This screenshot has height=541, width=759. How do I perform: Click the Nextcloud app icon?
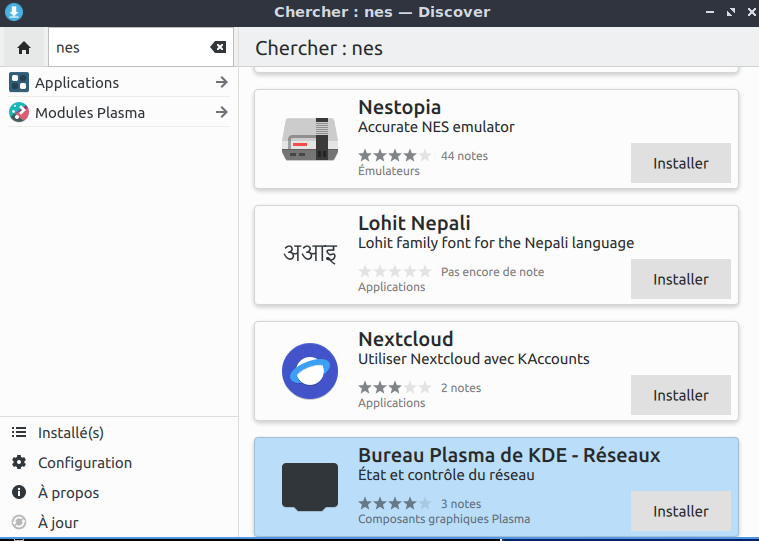click(309, 371)
